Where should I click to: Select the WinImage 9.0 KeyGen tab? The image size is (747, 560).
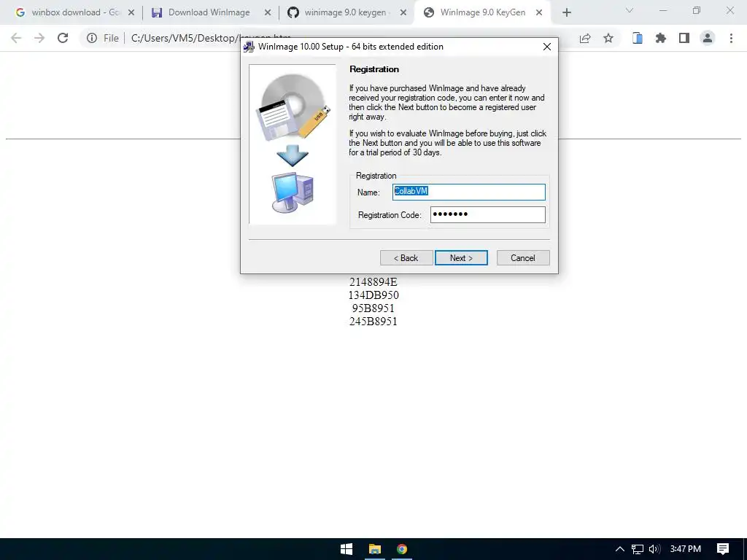pyautogui.click(x=482, y=12)
